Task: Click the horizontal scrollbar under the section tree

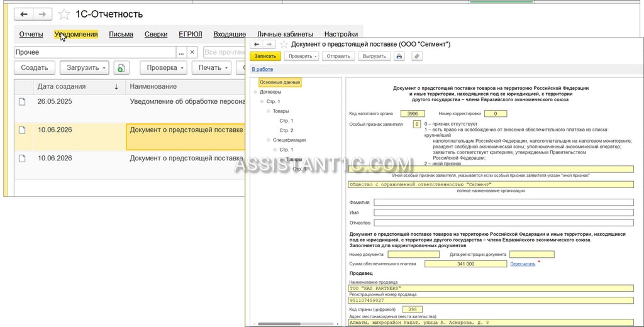Action: pos(279,324)
